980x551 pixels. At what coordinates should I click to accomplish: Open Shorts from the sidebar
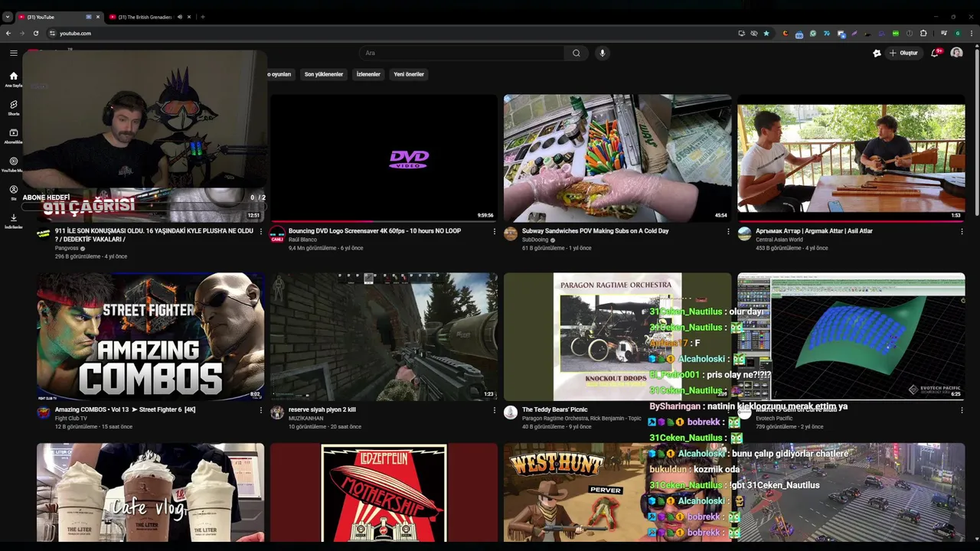click(13, 108)
